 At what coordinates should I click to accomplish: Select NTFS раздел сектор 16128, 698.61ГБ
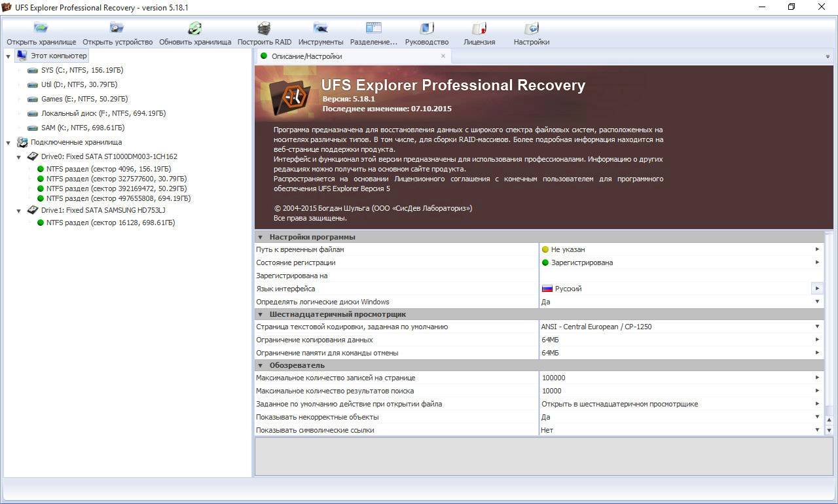[111, 223]
